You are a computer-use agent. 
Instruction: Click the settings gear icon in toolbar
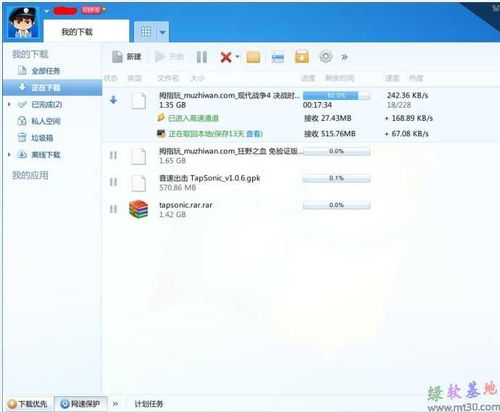click(x=325, y=57)
